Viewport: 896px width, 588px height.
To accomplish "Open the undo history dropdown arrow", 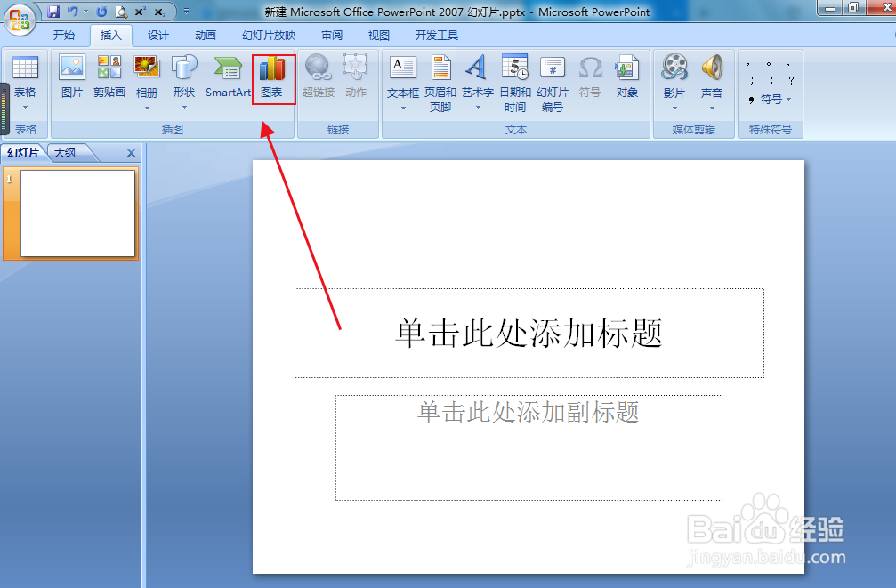I will click(85, 12).
